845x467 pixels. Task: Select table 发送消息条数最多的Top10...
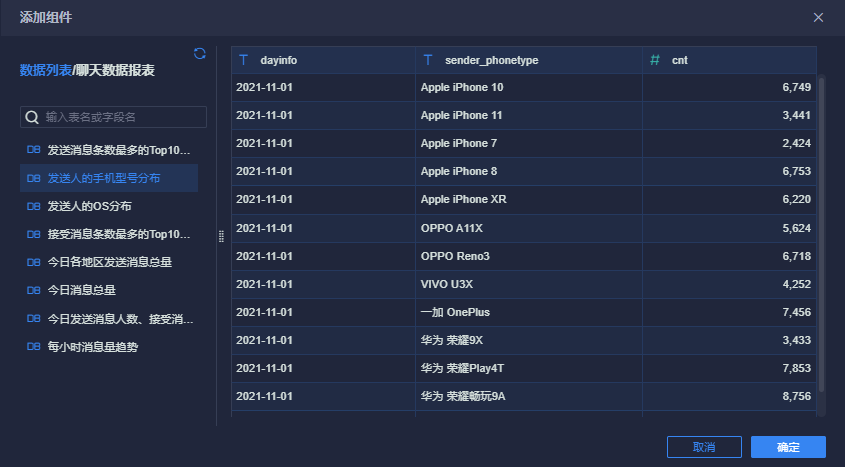(109, 150)
